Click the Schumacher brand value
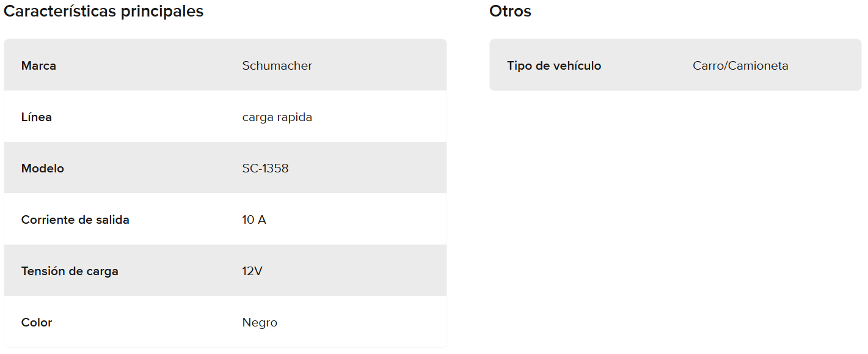The width and height of the screenshot is (868, 354). 277,65
